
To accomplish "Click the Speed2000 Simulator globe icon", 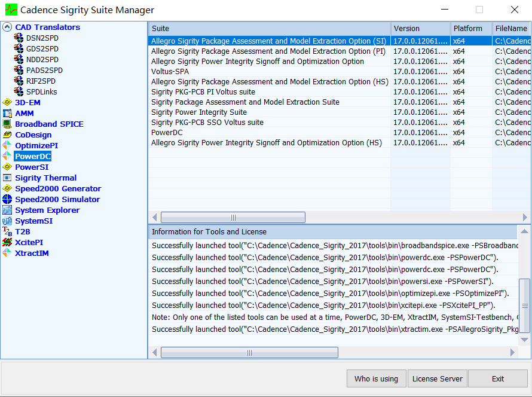I will 7,199.
